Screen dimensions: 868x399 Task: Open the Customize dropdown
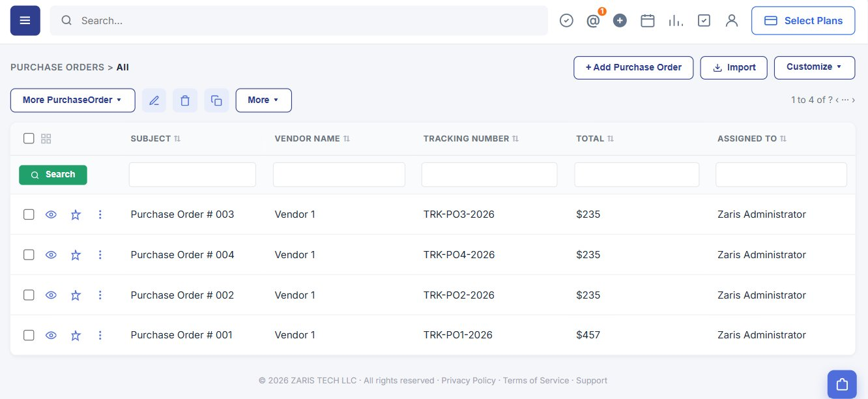814,67
